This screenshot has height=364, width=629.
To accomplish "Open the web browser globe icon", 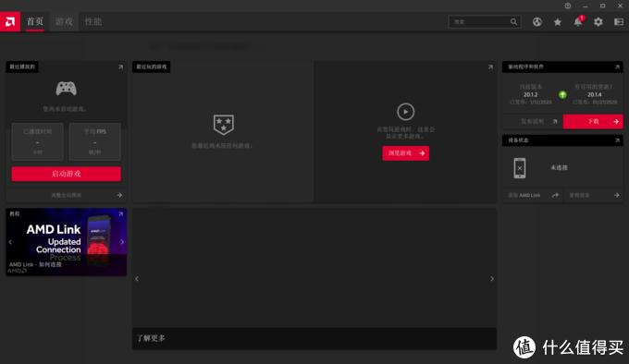I will 537,22.
